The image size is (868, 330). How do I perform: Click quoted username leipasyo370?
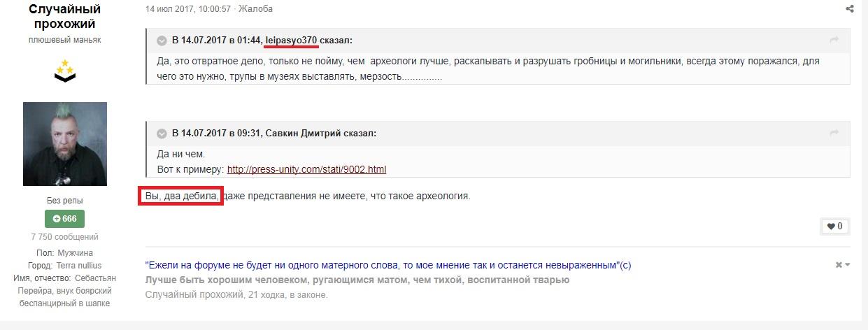[x=292, y=41]
